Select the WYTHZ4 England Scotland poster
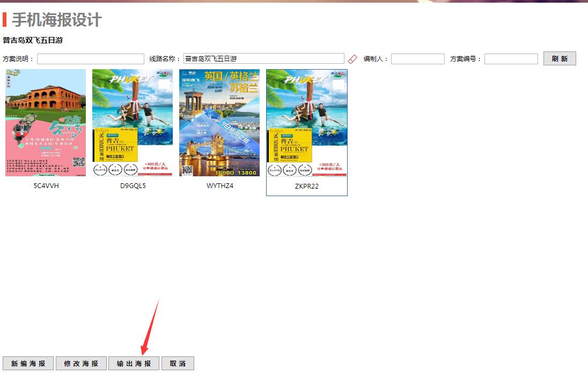This screenshot has height=374, width=588. click(x=219, y=123)
